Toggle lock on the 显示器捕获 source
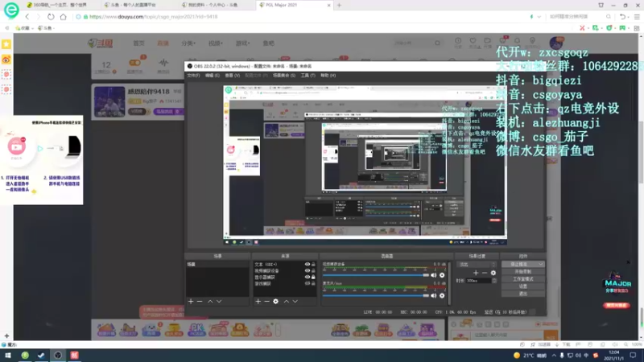 click(x=313, y=277)
